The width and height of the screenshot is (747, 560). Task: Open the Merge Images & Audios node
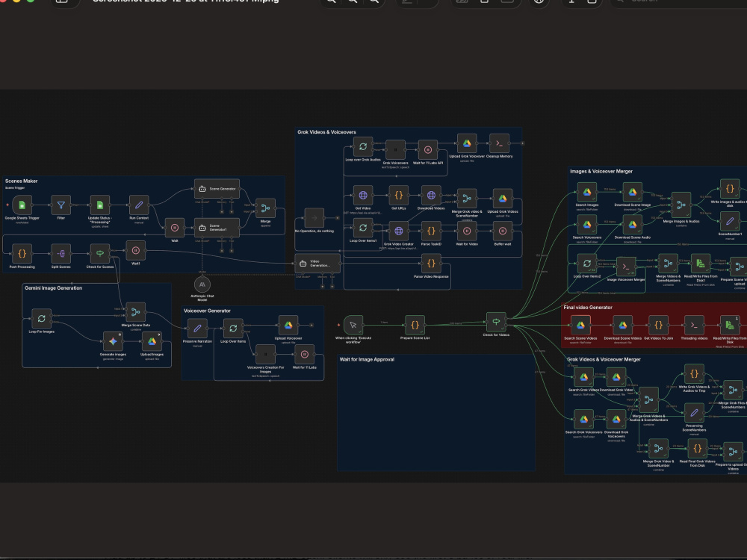(x=681, y=205)
